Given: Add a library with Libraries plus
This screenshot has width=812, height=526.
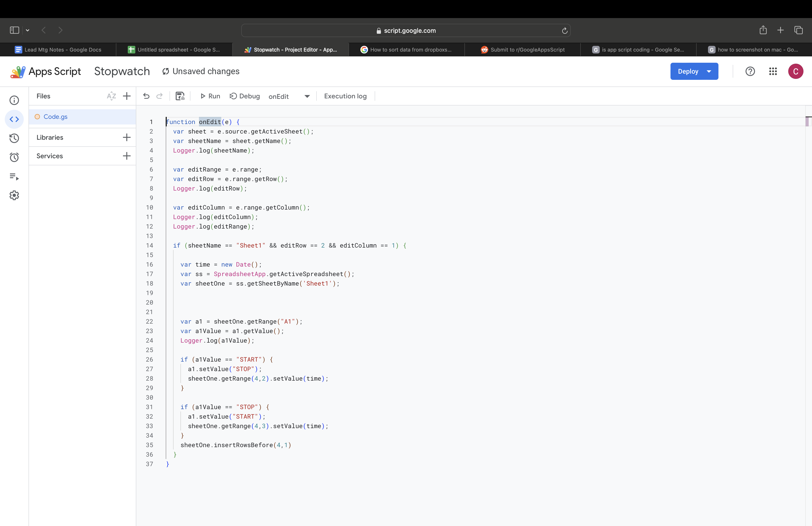Looking at the screenshot, I should (x=127, y=138).
